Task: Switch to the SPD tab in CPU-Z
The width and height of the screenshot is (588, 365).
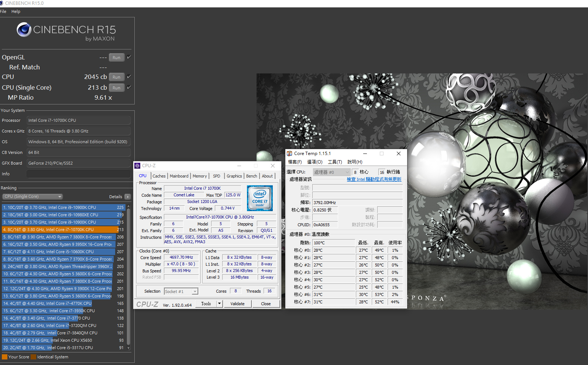Action: 217,176
